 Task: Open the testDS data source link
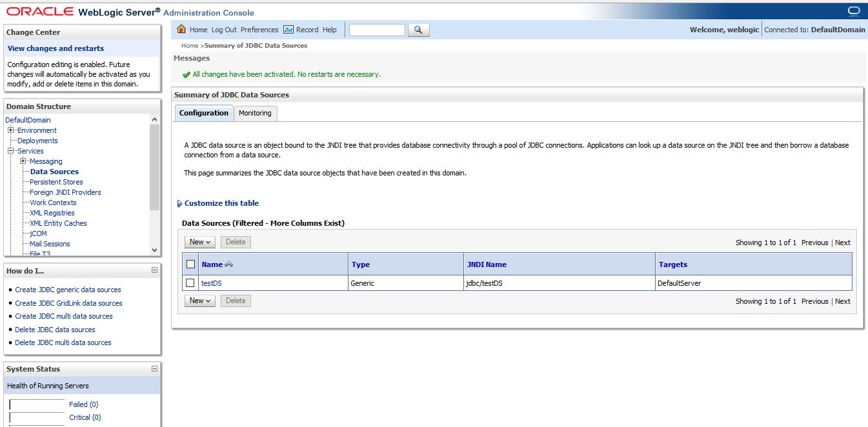click(x=212, y=283)
